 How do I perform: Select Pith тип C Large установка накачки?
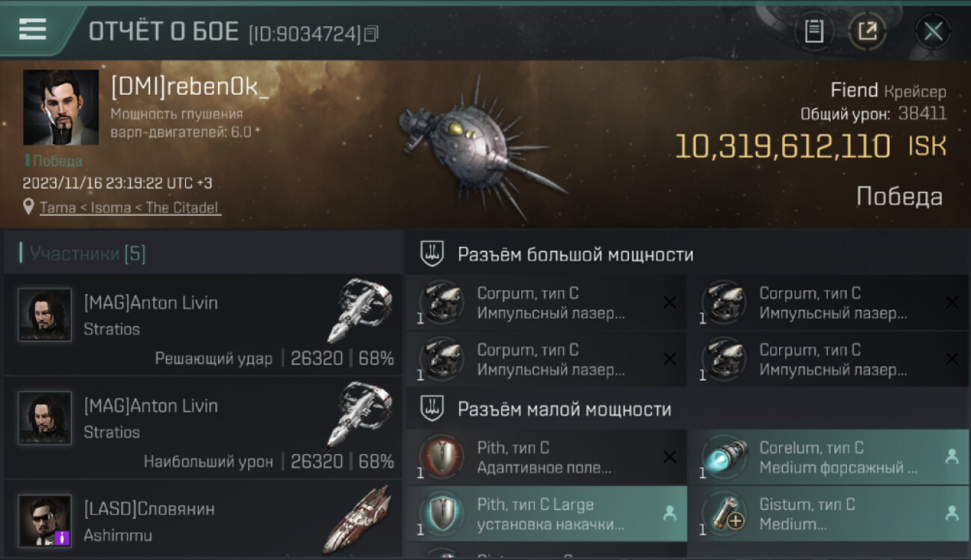547,514
